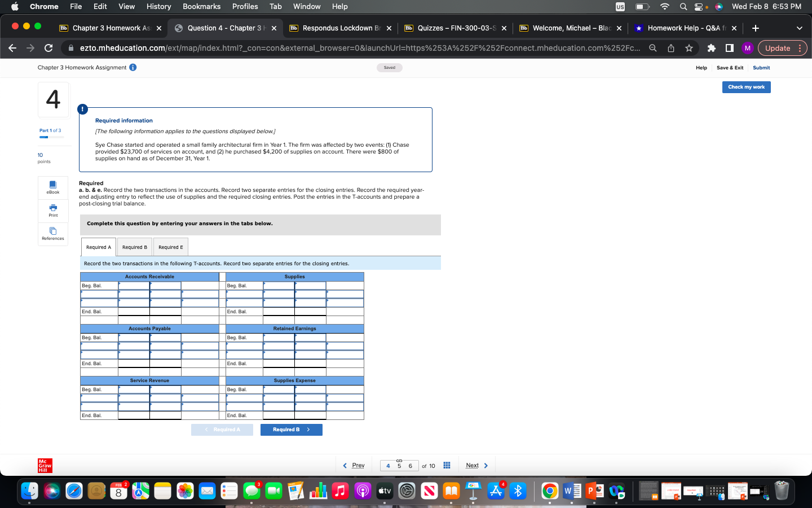812x508 pixels.
Task: Click the bookmark star in the address bar
Action: pyautogui.click(x=689, y=48)
